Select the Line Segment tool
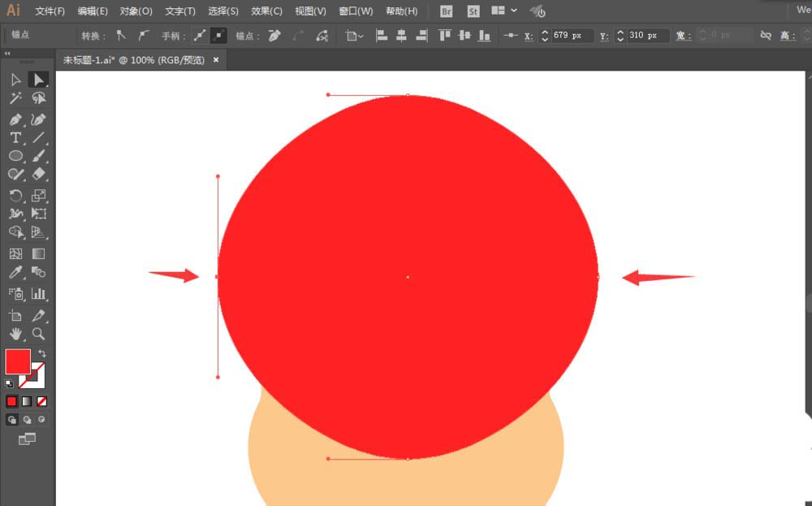Image resolution: width=812 pixels, height=506 pixels. tap(38, 138)
